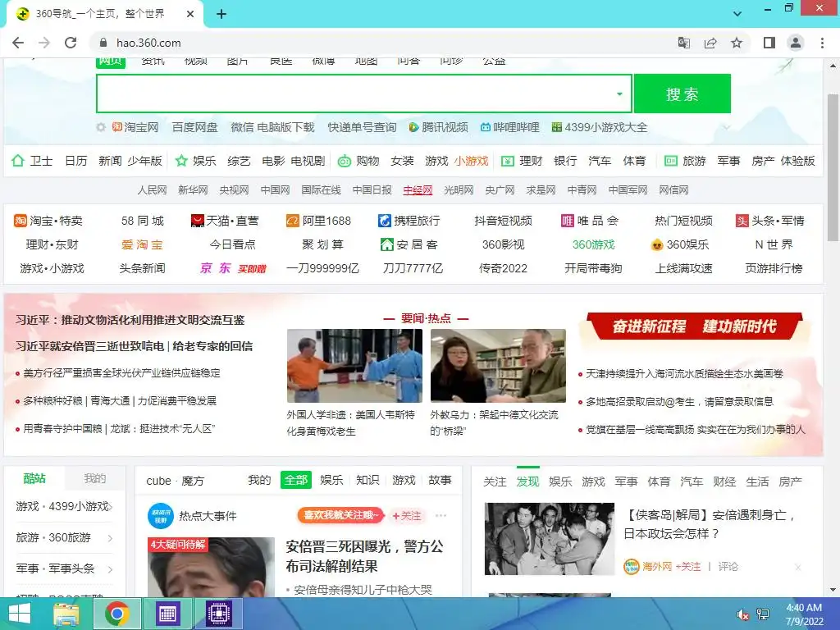840x630 pixels.
Task: Follow 海外网 with +关注 link
Action: tap(688, 566)
